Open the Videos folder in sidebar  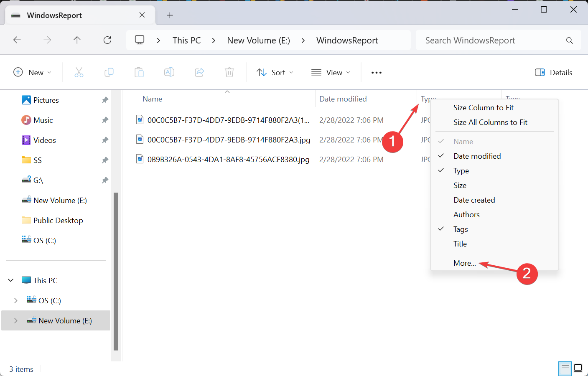tap(39, 140)
